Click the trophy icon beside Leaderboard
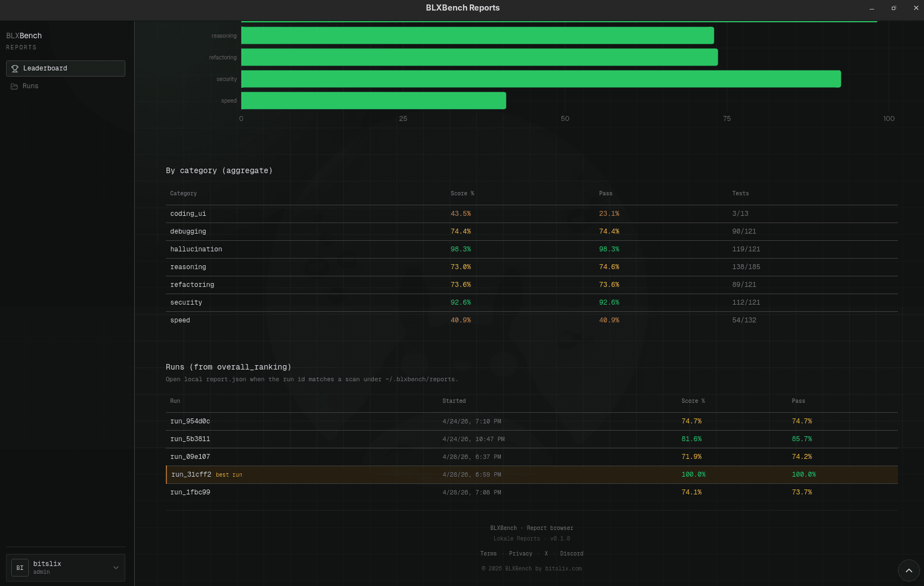 (15, 68)
